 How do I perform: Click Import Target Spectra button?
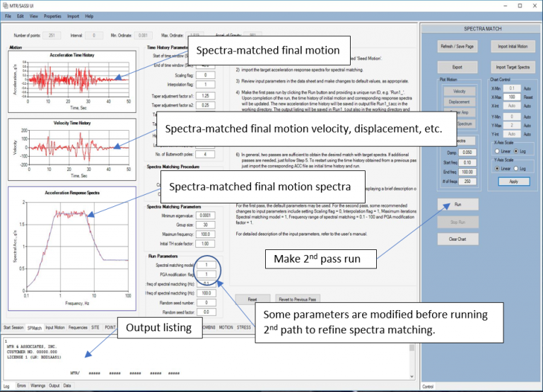[x=508, y=66]
